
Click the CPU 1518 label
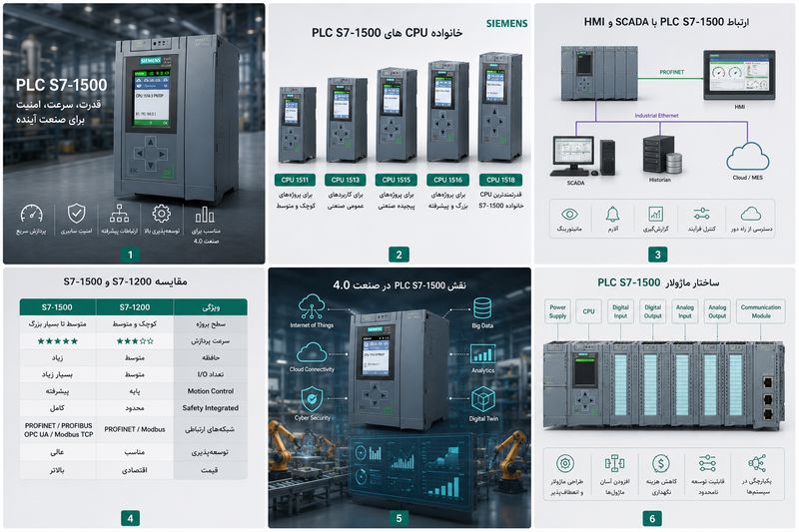tap(501, 180)
